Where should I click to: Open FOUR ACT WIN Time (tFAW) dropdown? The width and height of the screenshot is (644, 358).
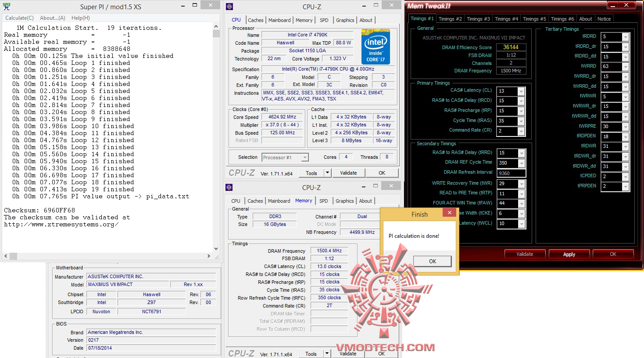(521, 204)
